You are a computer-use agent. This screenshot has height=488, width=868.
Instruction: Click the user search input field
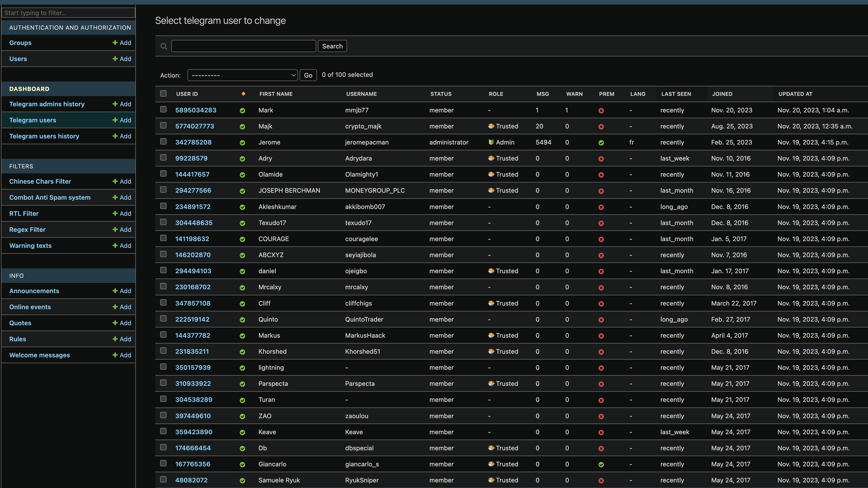[244, 46]
